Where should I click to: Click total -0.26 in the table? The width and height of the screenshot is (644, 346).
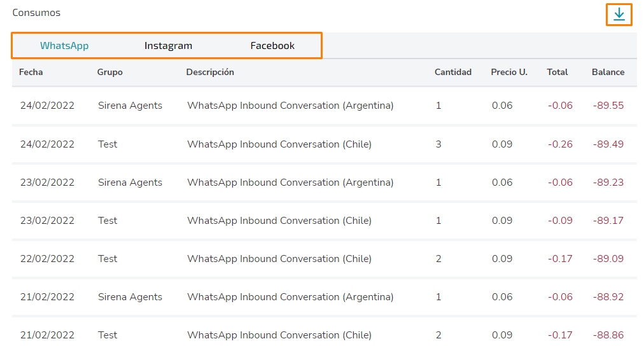560,144
